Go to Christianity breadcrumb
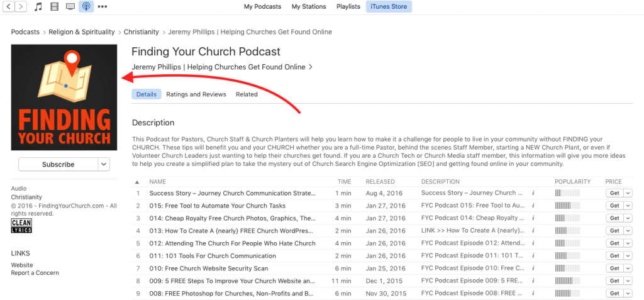The image size is (644, 300). coord(142,31)
